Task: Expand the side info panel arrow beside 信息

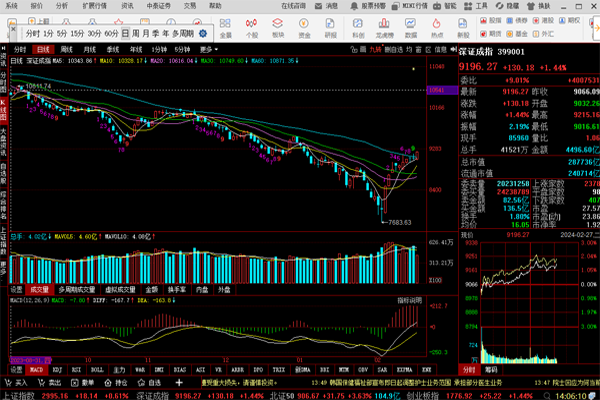Action: tap(454, 49)
